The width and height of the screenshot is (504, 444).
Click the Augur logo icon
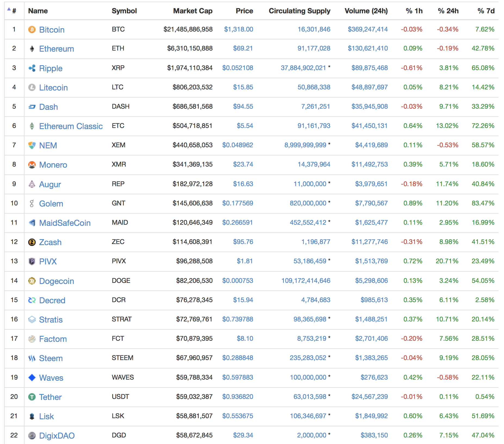(x=32, y=184)
